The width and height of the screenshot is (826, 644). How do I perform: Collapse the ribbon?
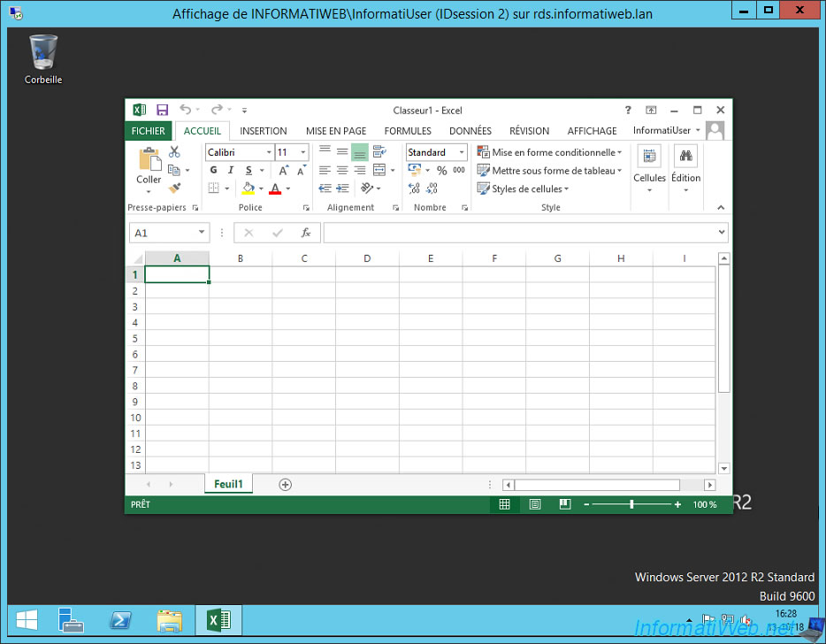[x=721, y=208]
